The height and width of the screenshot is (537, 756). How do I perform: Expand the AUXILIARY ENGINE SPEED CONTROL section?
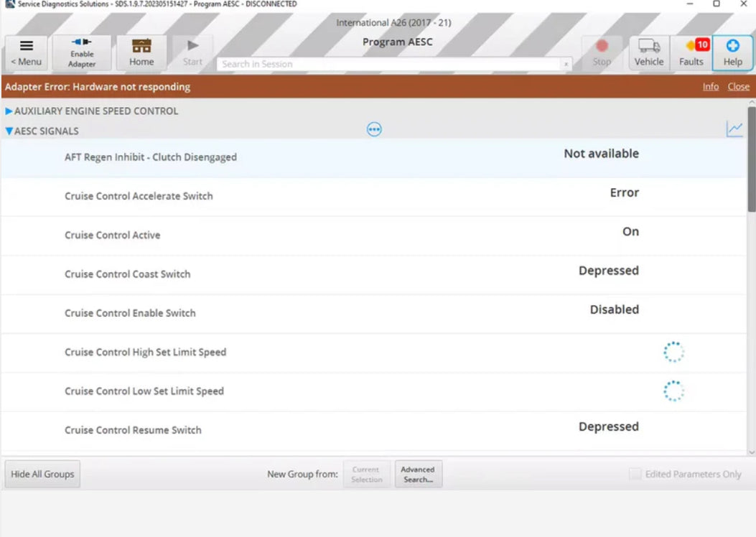tap(8, 111)
